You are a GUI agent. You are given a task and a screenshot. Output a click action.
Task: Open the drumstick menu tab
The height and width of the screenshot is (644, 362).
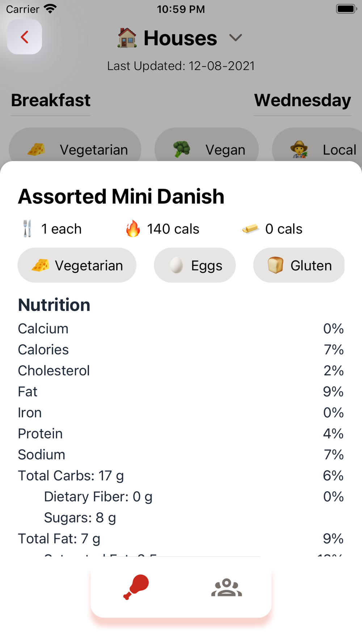136,587
